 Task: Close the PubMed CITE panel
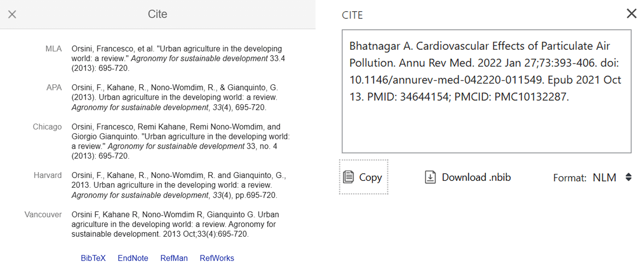click(x=632, y=14)
